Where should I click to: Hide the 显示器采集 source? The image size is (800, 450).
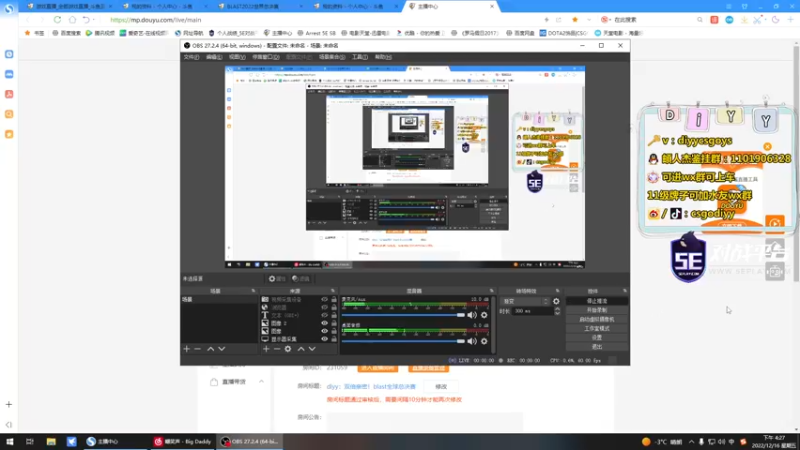(324, 339)
